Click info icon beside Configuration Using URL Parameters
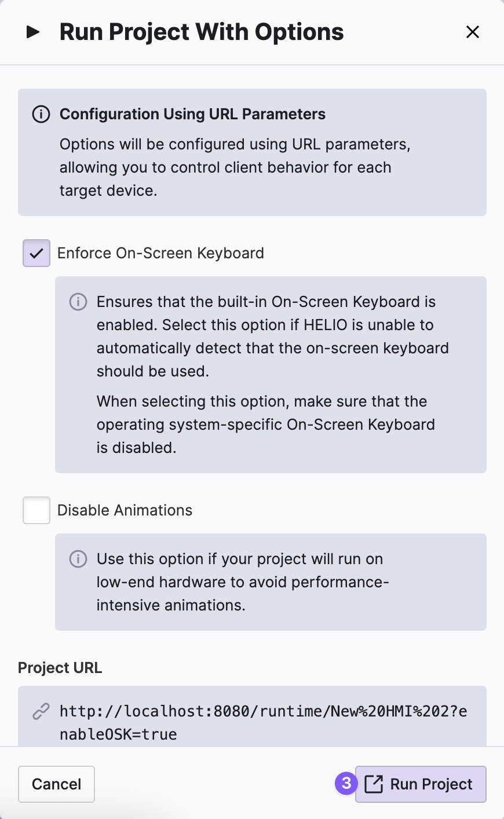The height and width of the screenshot is (819, 504). (41, 114)
